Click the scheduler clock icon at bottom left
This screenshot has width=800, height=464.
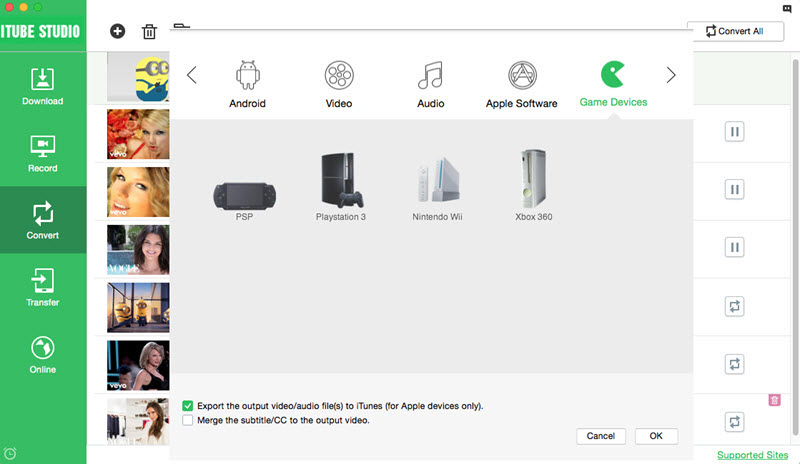pyautogui.click(x=10, y=453)
